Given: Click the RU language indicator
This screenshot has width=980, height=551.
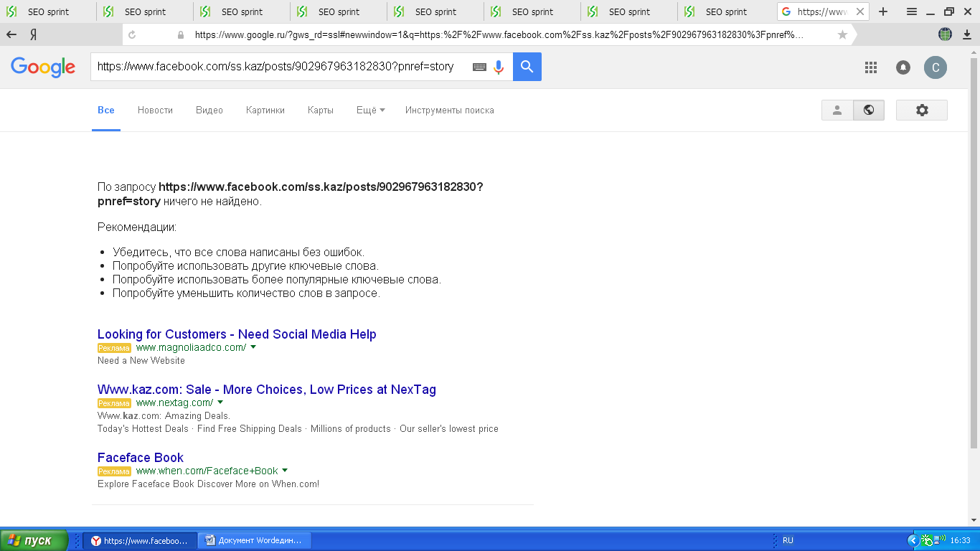Looking at the screenshot, I should (x=788, y=540).
